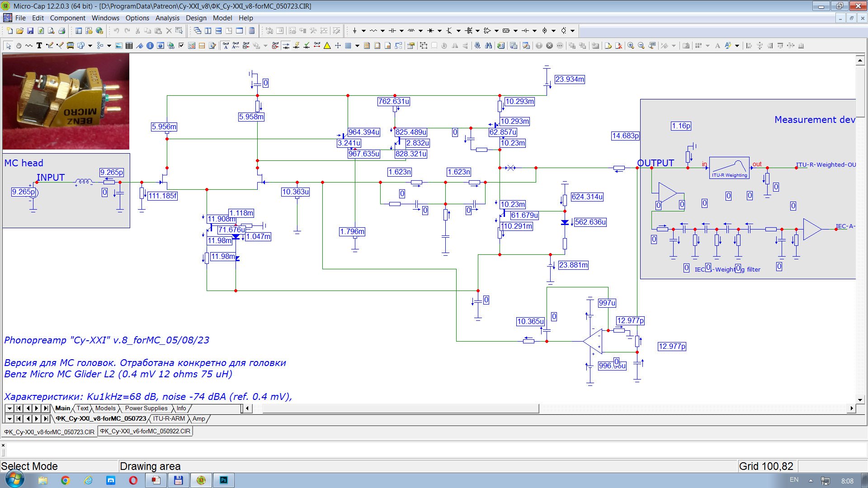Click the Print icon in toolbar

coord(61,31)
